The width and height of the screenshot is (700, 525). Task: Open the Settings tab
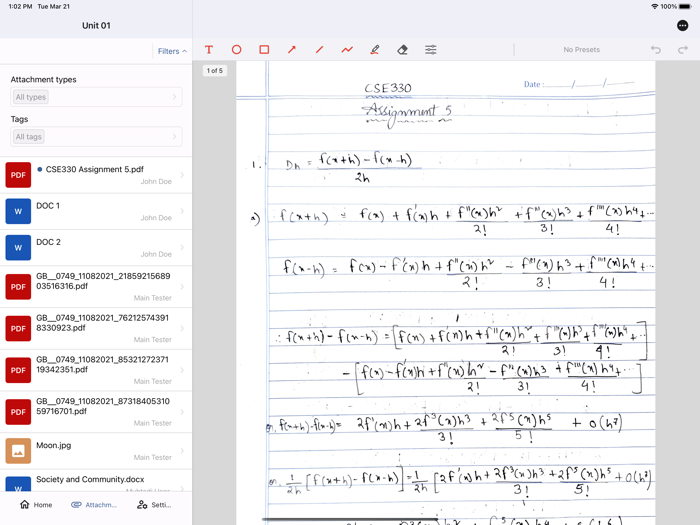[154, 504]
